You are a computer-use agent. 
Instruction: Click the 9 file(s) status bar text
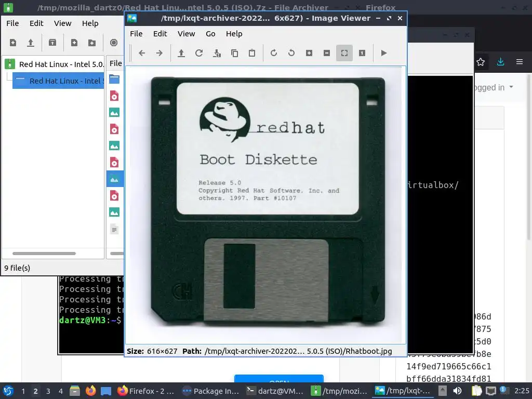point(17,268)
